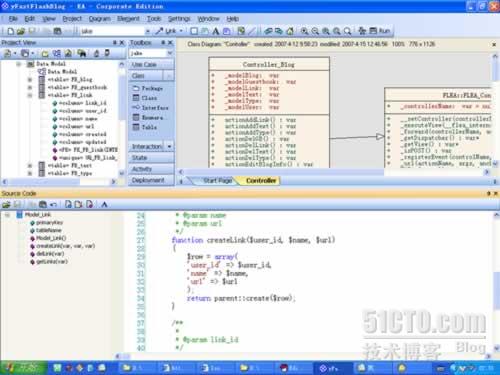Switch to the Start Page tab
Image resolution: width=500 pixels, height=375 pixels.
click(217, 181)
